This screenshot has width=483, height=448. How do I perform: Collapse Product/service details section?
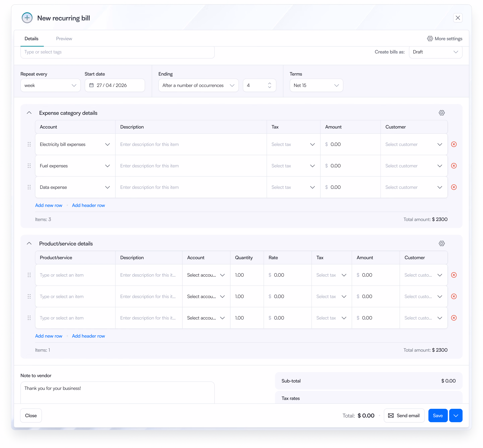point(29,243)
